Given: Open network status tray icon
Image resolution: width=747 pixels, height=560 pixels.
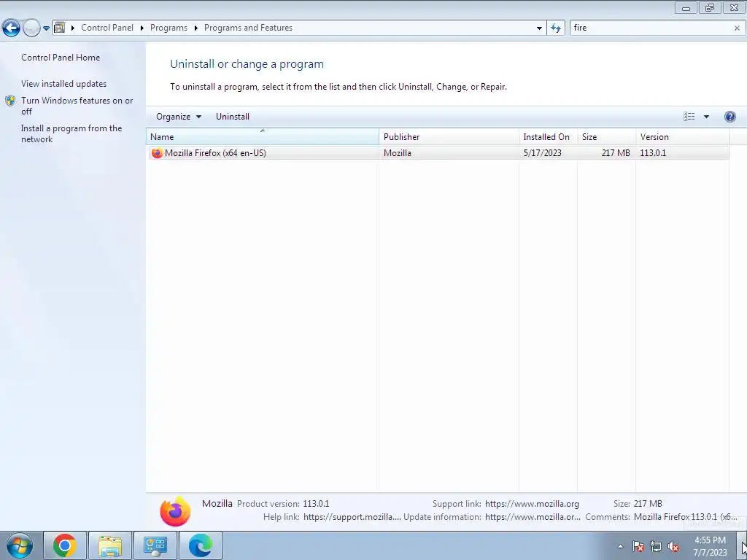Looking at the screenshot, I should point(656,546).
